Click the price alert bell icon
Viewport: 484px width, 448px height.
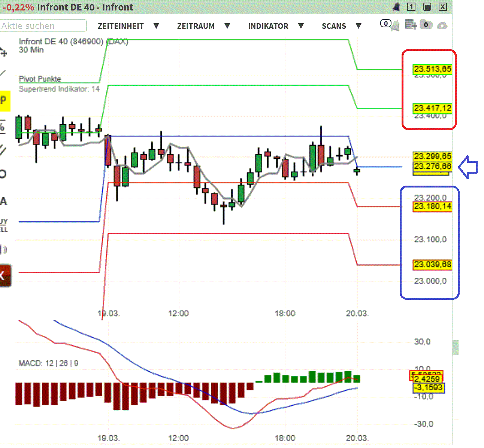coord(394,25)
